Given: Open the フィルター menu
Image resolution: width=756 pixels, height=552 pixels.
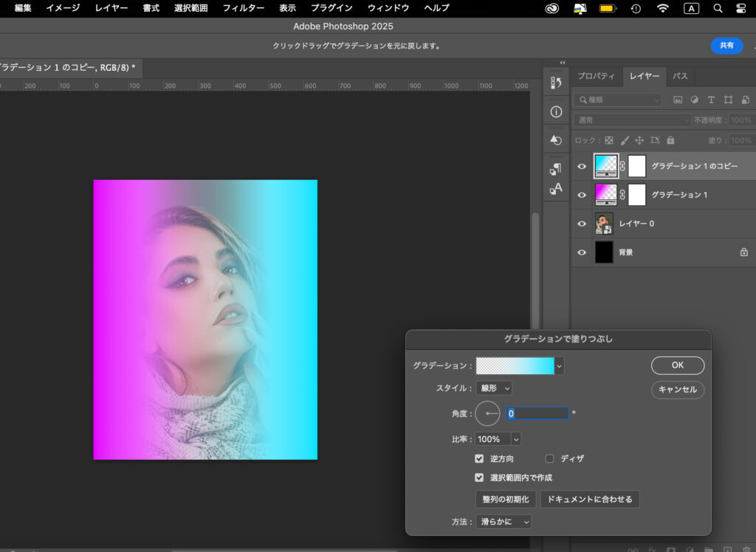Looking at the screenshot, I should pos(244,8).
